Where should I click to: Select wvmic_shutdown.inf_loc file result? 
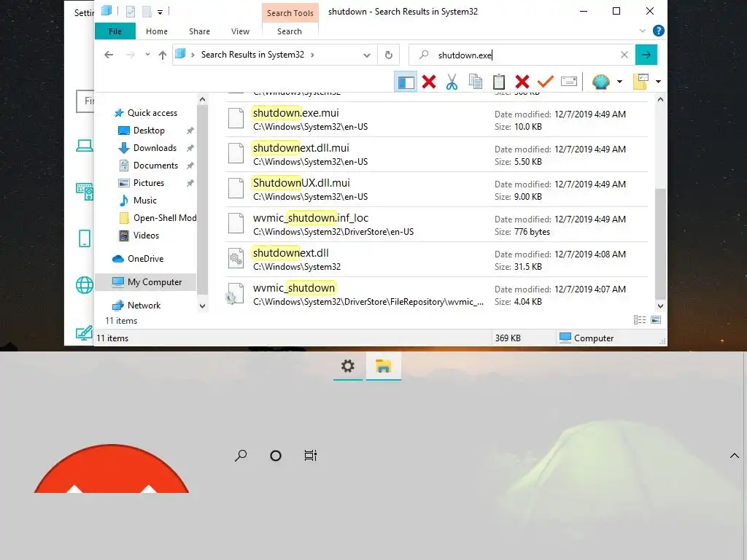click(437, 225)
